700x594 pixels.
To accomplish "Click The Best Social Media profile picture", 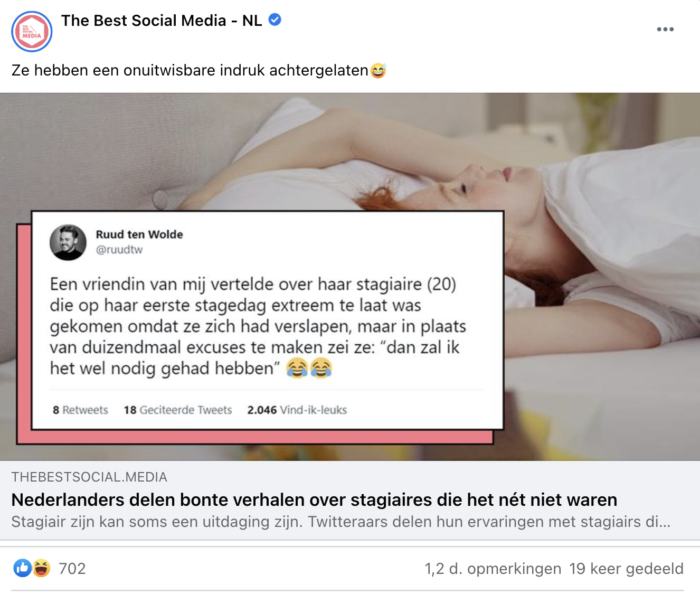I will pos(32,32).
